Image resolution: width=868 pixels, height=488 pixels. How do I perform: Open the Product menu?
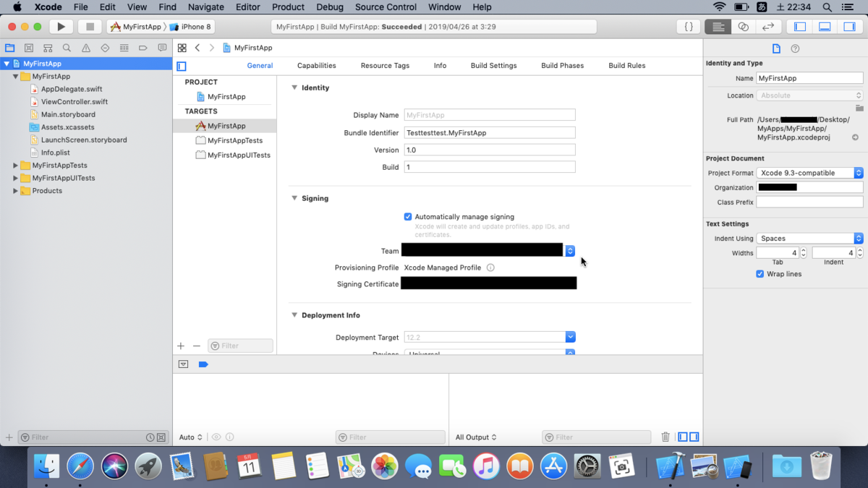288,7
